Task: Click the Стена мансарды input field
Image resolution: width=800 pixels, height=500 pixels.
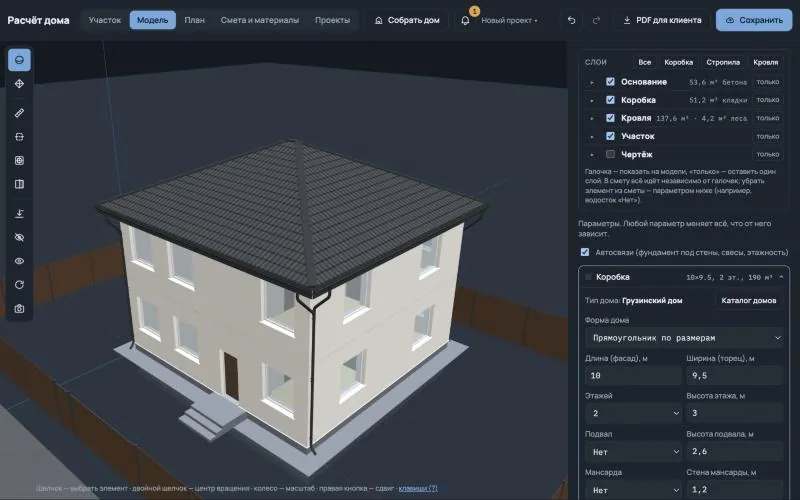Action: [x=734, y=489]
